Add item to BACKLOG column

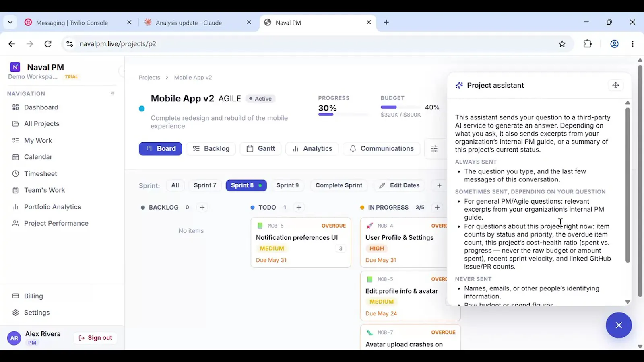(x=202, y=208)
